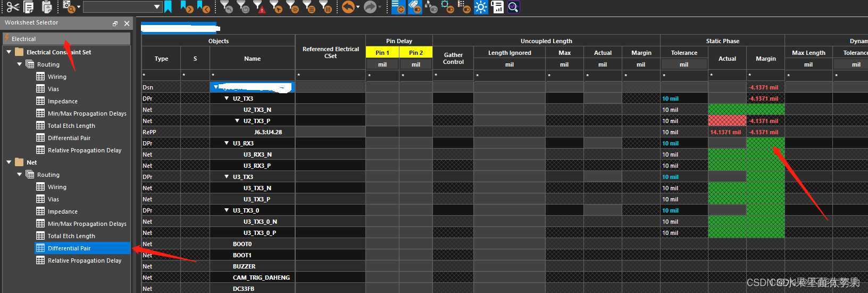Viewport: 868px width, 293px height.
Task: Toggle the cyan bookmark icon
Action: point(168,7)
